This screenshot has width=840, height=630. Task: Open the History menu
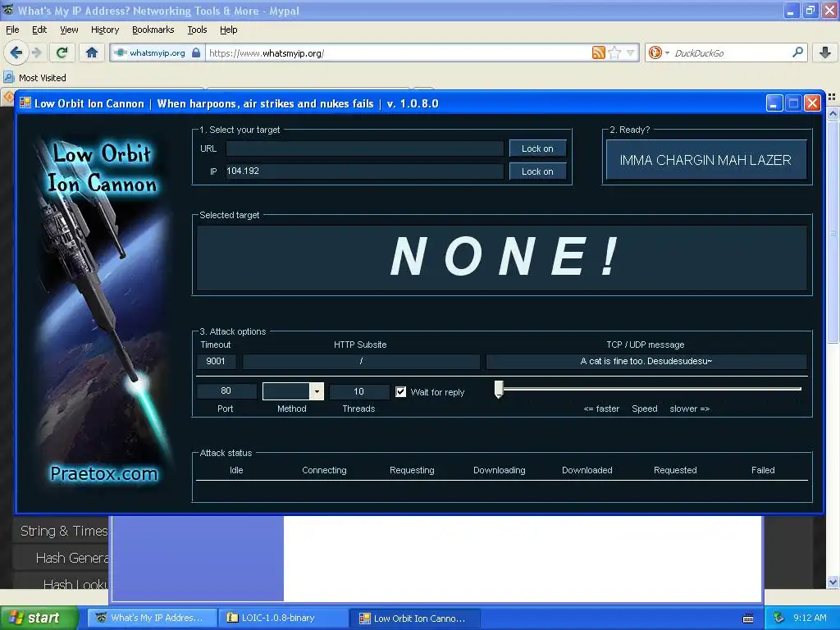coord(104,30)
